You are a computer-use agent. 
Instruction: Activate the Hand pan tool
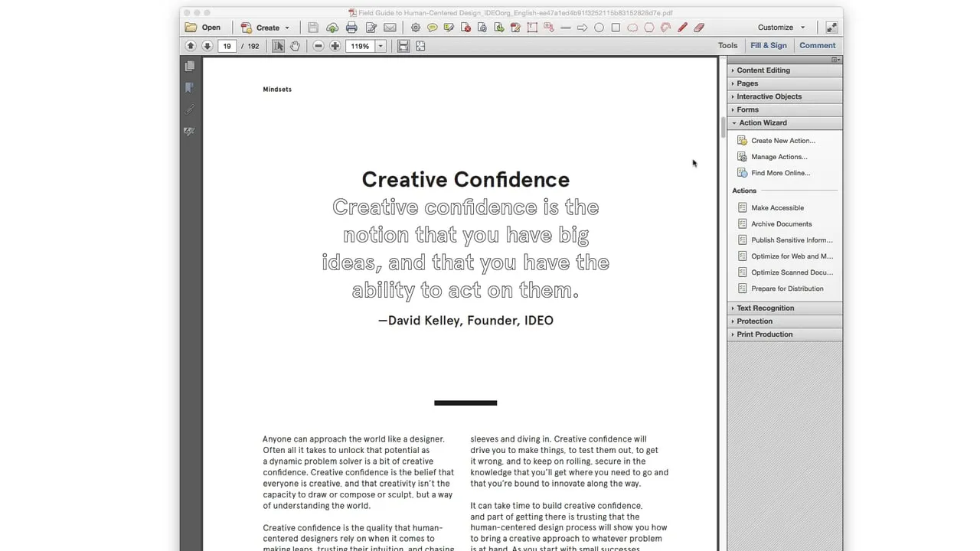pos(295,46)
